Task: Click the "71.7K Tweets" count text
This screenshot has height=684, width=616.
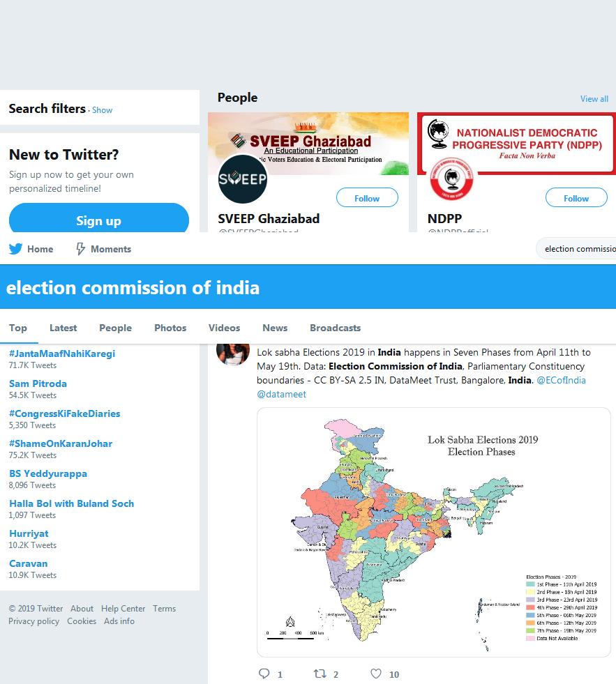Action: pos(33,365)
